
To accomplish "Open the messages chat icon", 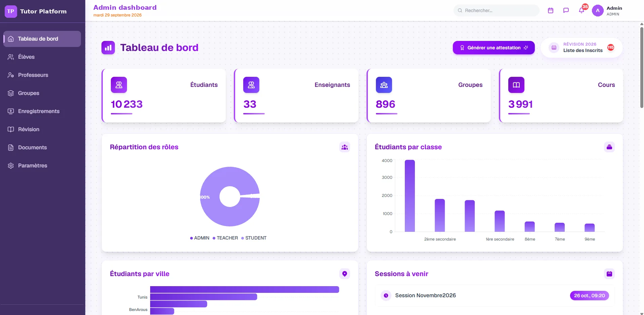I will [x=566, y=10].
